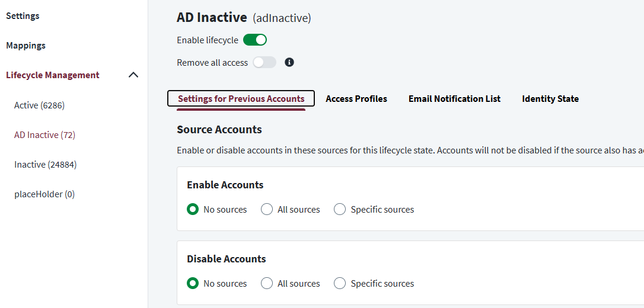
Task: Select the AD Inactive (72) lifecycle state
Action: (x=44, y=135)
